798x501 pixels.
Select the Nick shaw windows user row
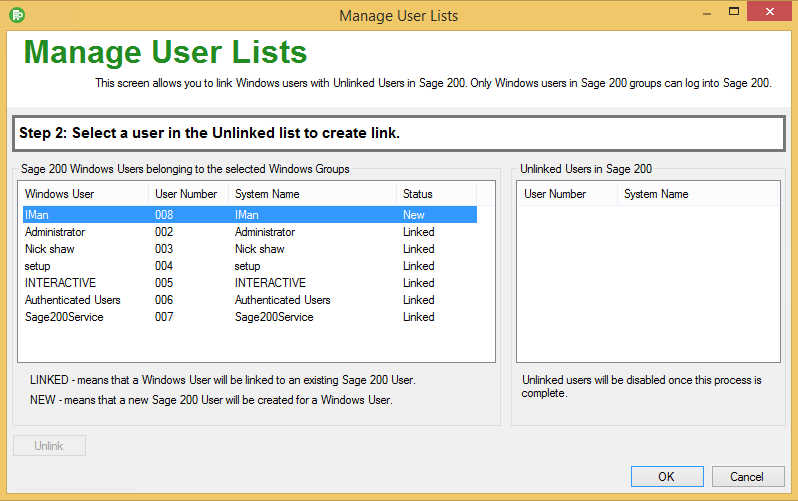[249, 249]
